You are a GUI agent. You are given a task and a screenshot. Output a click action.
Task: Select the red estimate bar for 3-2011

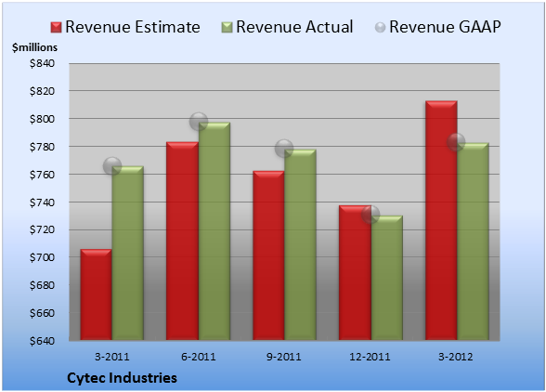(97, 294)
